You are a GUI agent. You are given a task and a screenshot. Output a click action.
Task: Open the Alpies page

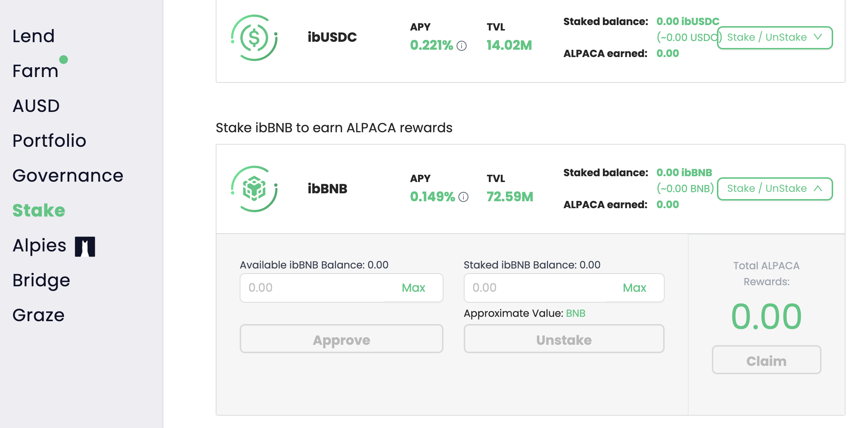39,245
